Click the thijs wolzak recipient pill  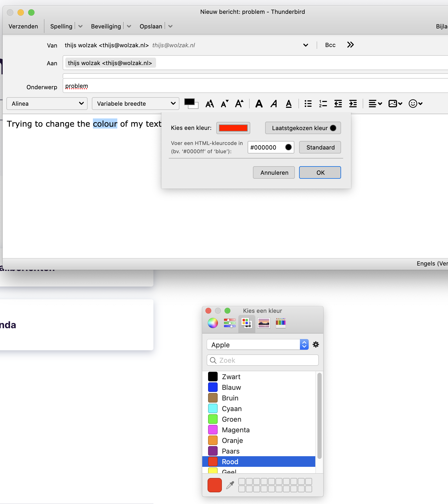110,63
